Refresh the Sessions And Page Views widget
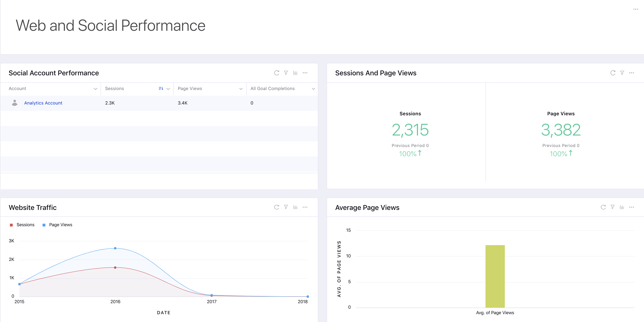 (x=613, y=73)
